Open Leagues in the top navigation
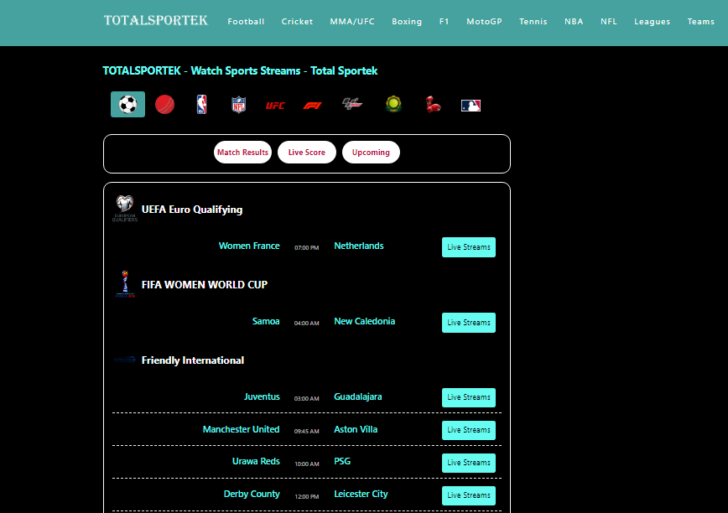The image size is (728, 513). click(652, 21)
